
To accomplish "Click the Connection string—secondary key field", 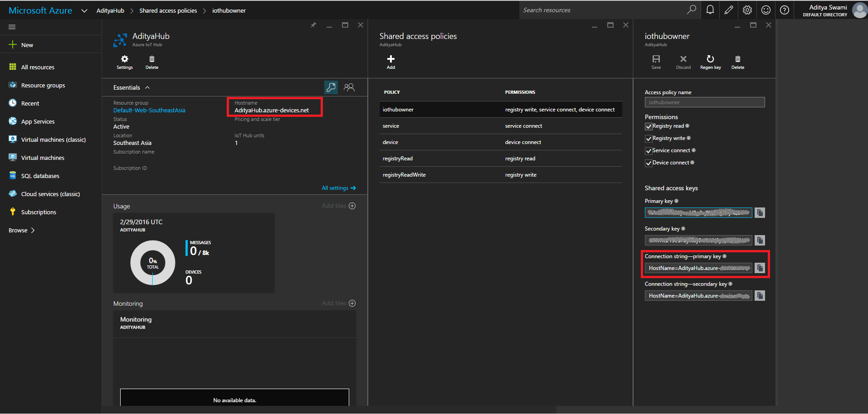I will coord(698,296).
